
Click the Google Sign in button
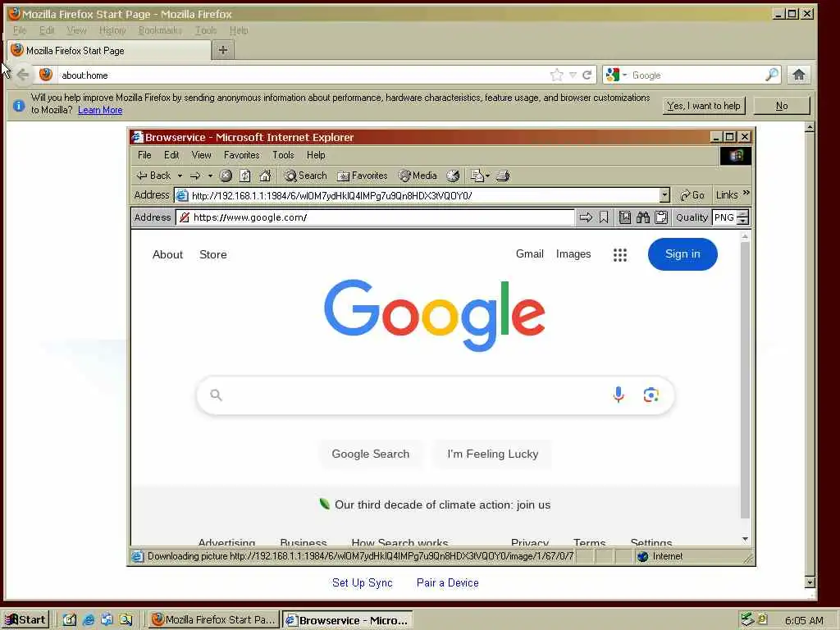click(682, 254)
